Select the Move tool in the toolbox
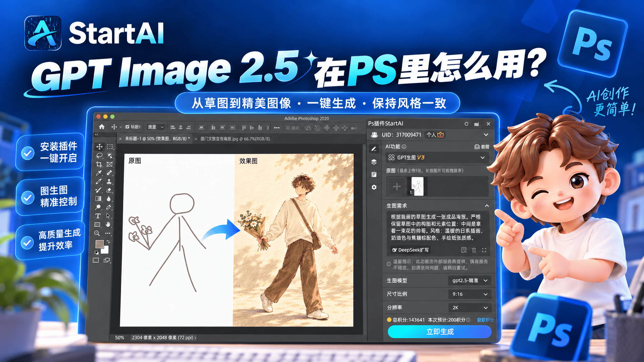Screen dimensions: 644x362 click(99, 147)
